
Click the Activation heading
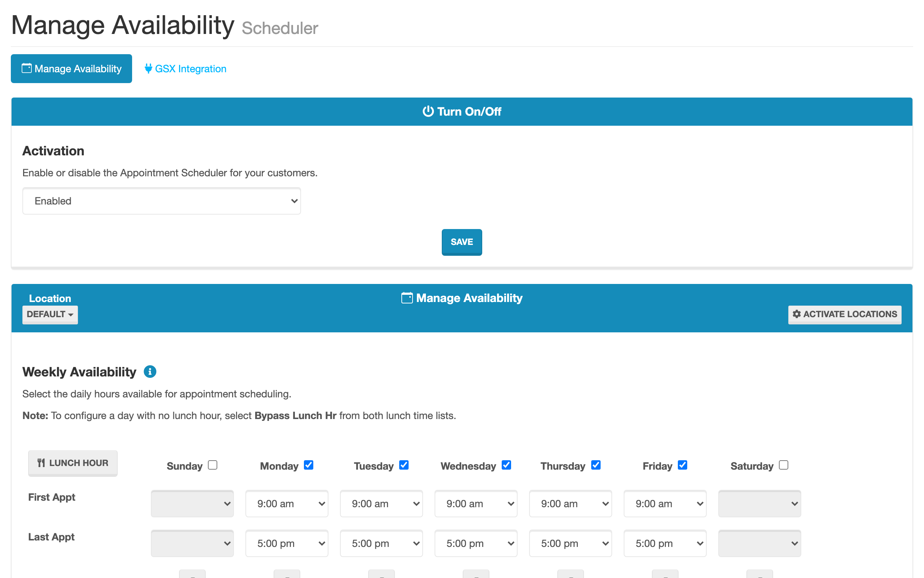pos(53,151)
